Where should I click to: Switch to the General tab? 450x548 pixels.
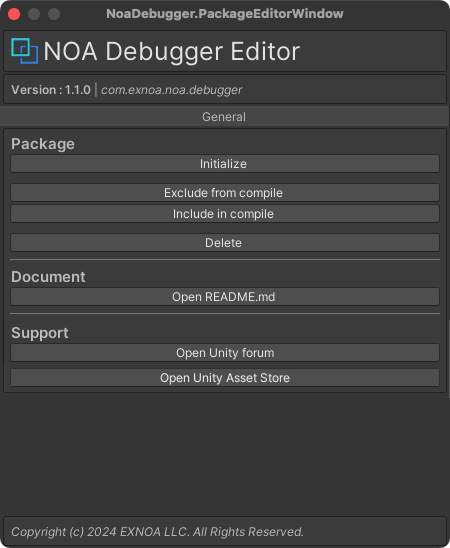[x=224, y=117]
